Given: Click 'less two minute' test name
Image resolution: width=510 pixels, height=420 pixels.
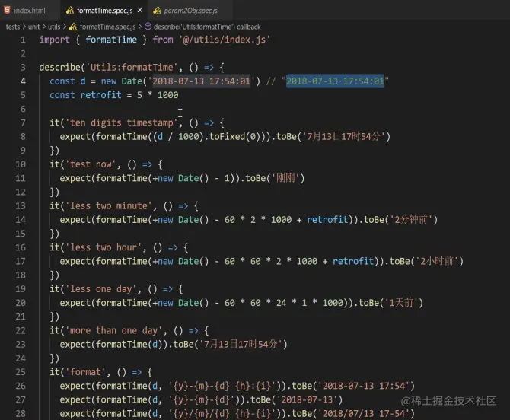Looking at the screenshot, I should tap(109, 205).
